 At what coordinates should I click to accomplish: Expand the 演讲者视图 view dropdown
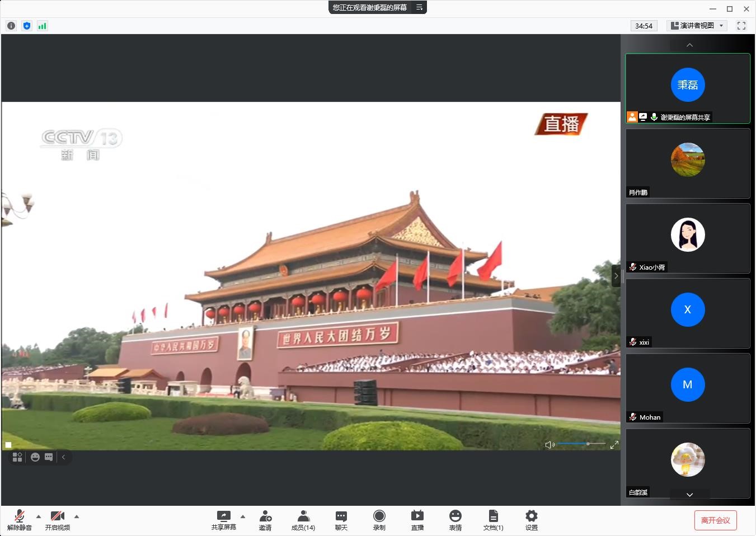(x=697, y=26)
